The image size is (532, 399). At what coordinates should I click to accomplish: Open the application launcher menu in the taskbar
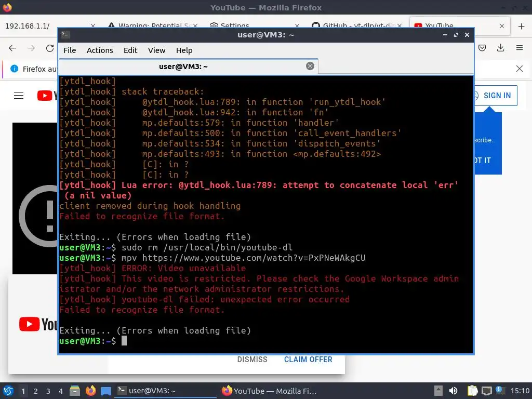8,391
